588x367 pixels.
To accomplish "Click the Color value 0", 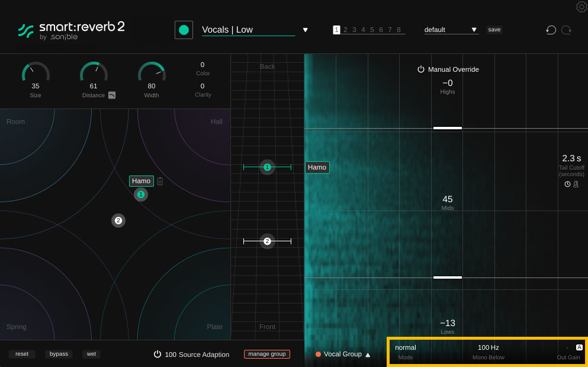I will point(203,65).
